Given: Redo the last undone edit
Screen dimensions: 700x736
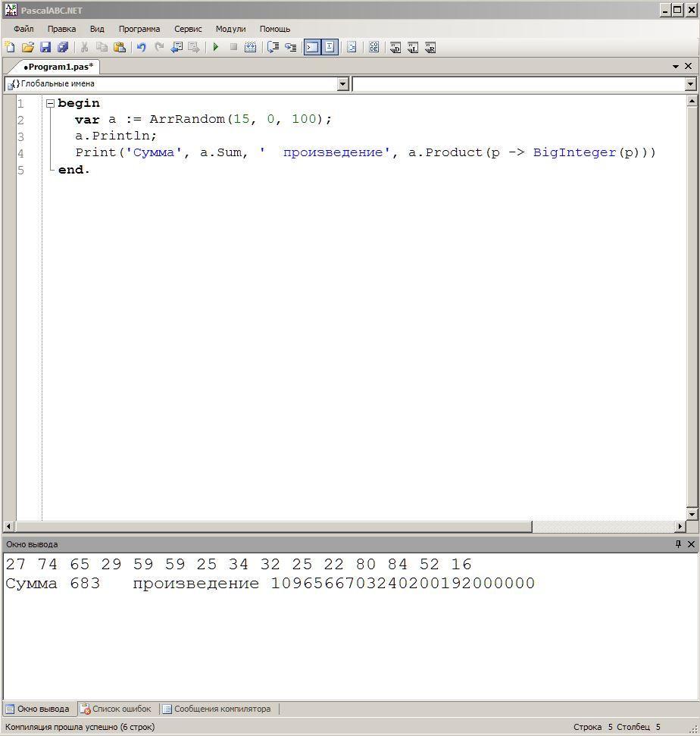Looking at the screenshot, I should point(159,47).
